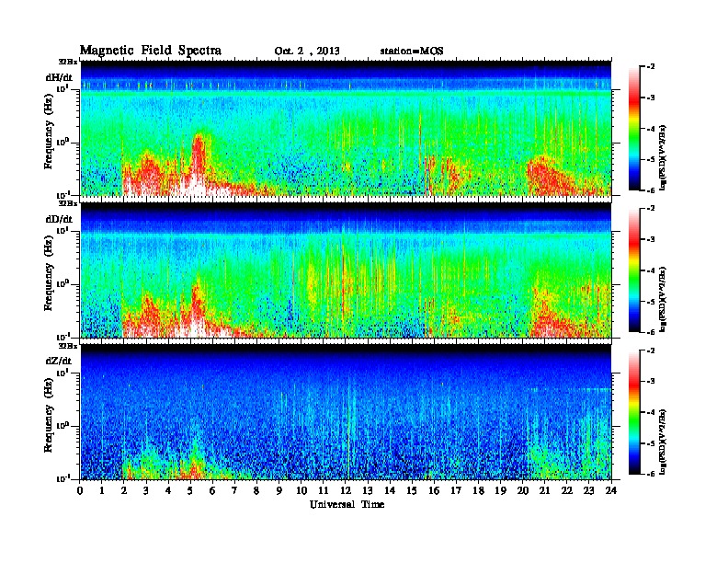The height and width of the screenshot is (563, 728).
Task: Click hour 8 on the time axis
Action: [x=257, y=491]
